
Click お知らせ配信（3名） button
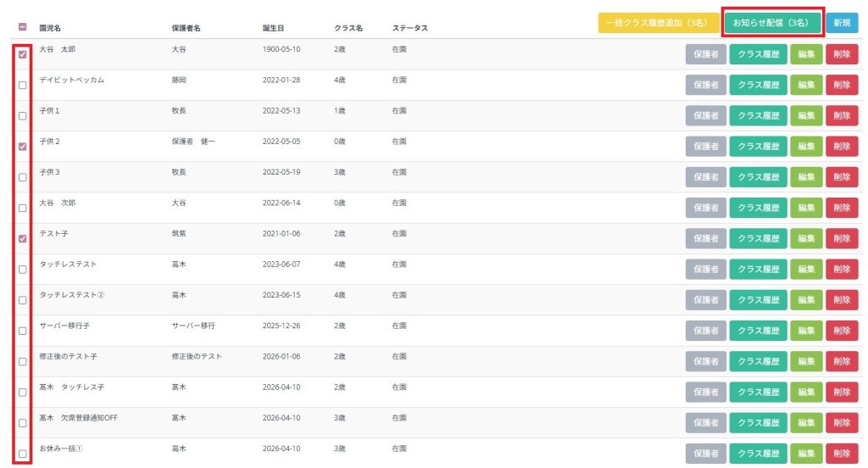point(773,23)
